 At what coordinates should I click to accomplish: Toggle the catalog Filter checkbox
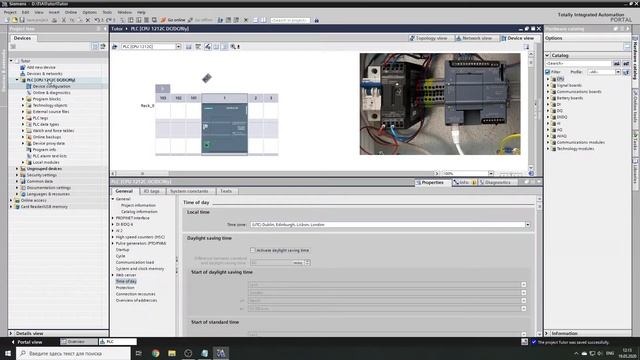[548, 72]
